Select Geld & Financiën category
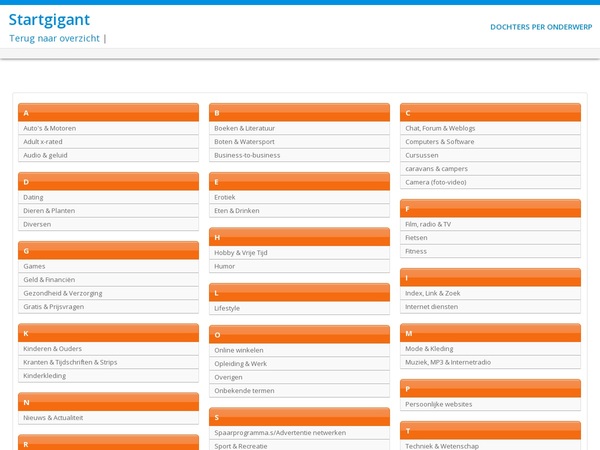This screenshot has width=600, height=450. coord(108,280)
